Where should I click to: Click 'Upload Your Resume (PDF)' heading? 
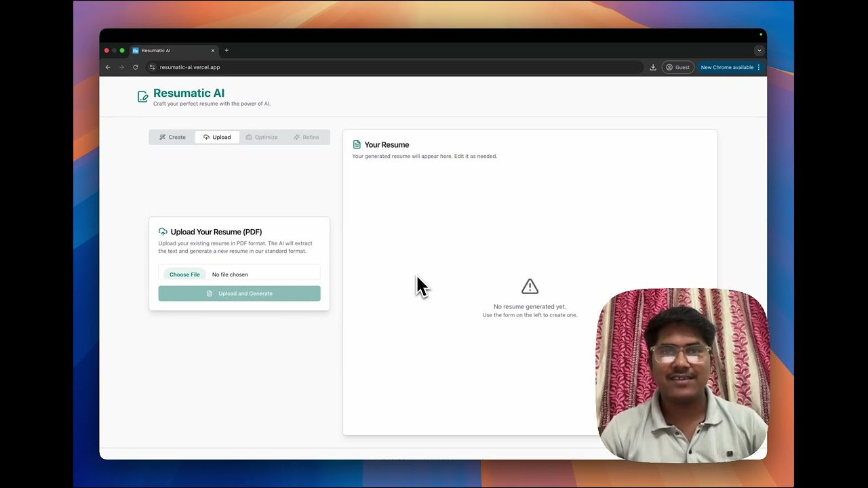(x=216, y=232)
